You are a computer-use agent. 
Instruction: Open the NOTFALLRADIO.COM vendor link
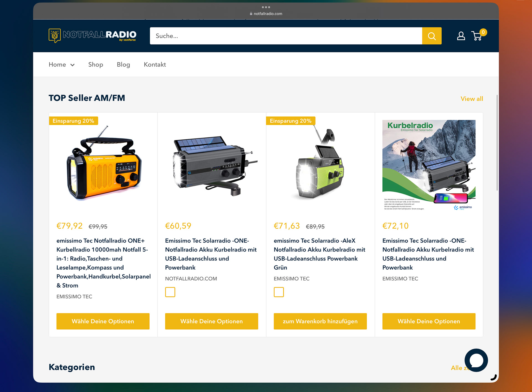pyautogui.click(x=191, y=279)
